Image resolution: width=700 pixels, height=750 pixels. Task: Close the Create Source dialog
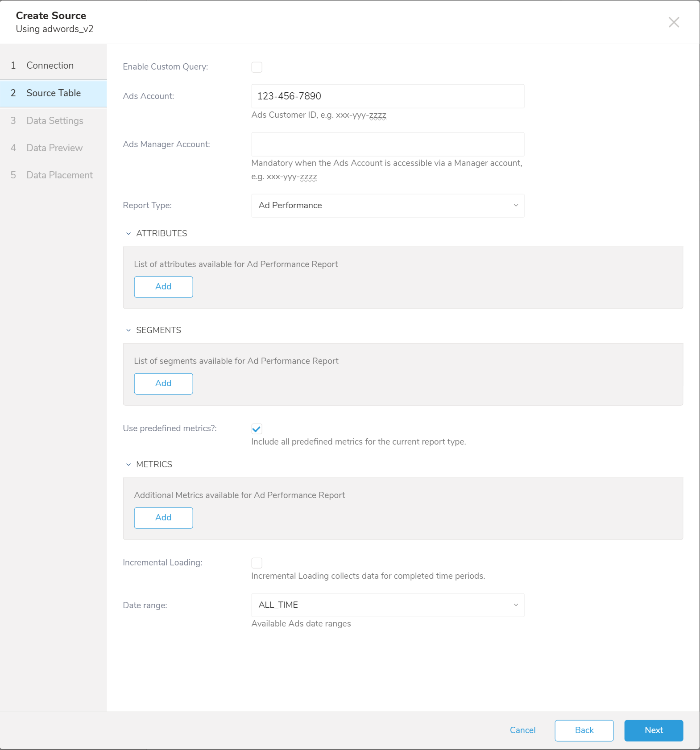tap(674, 22)
